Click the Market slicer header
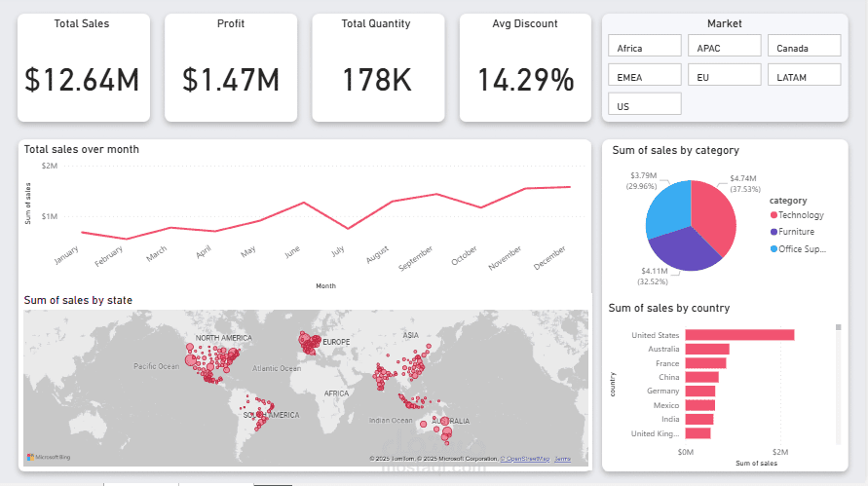The height and width of the screenshot is (486, 868). click(724, 23)
